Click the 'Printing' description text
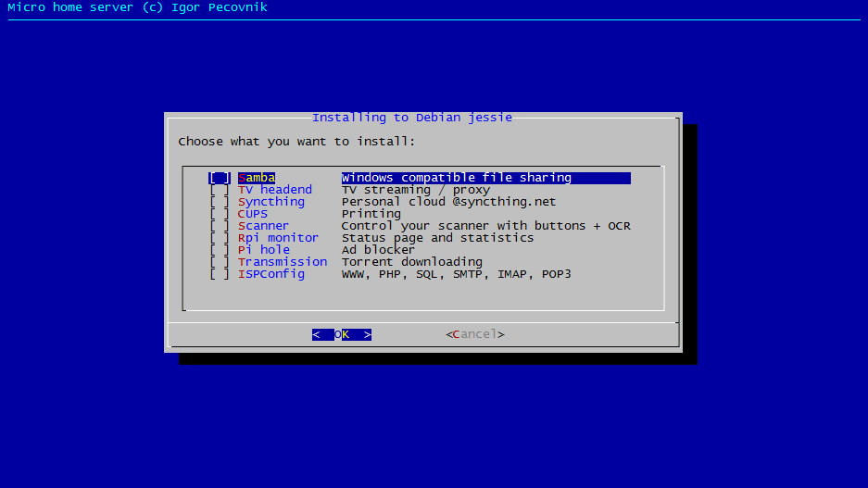868x488 pixels. [x=371, y=214]
